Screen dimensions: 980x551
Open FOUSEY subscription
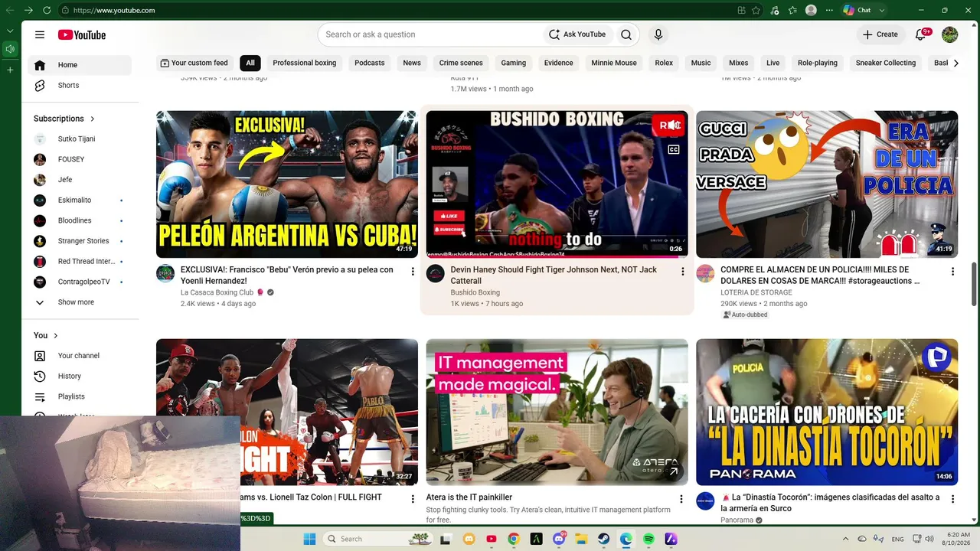pos(80,159)
